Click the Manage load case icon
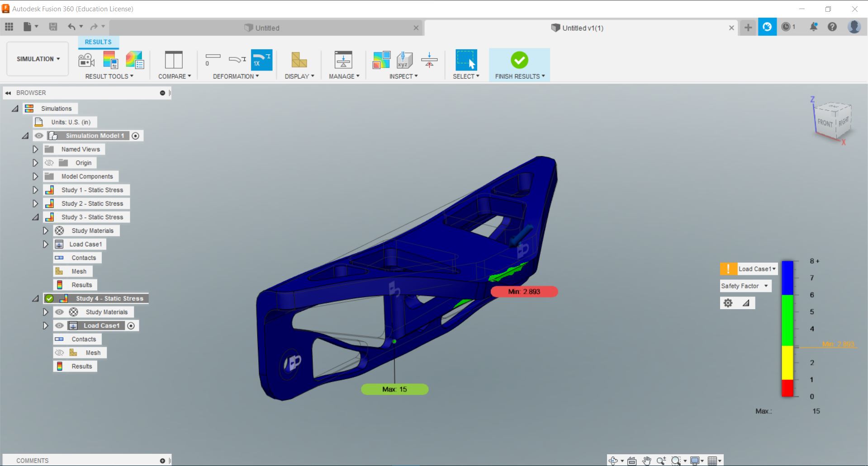The width and height of the screenshot is (868, 466). point(343,60)
